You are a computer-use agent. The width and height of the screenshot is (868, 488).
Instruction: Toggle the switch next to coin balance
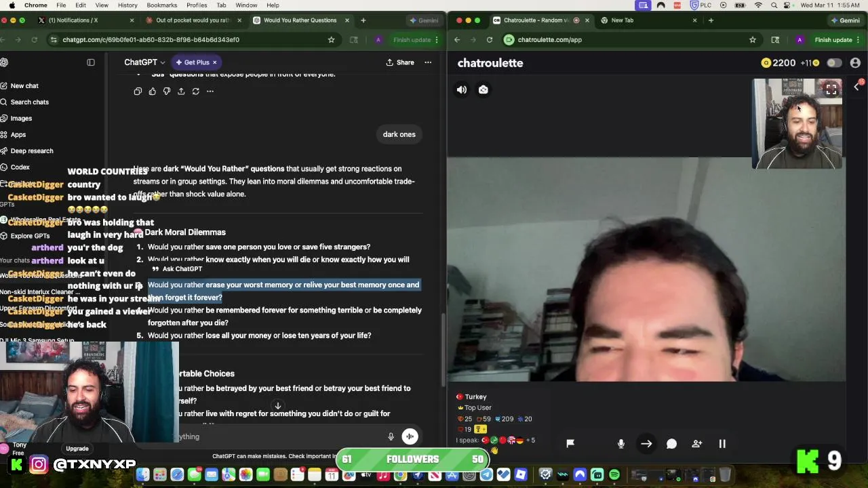834,63
